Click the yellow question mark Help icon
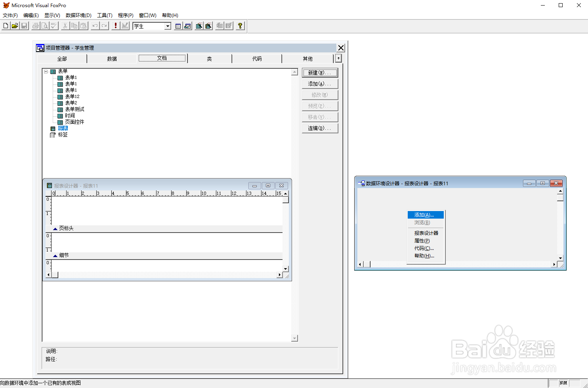Image resolution: width=588 pixels, height=388 pixels. click(240, 26)
